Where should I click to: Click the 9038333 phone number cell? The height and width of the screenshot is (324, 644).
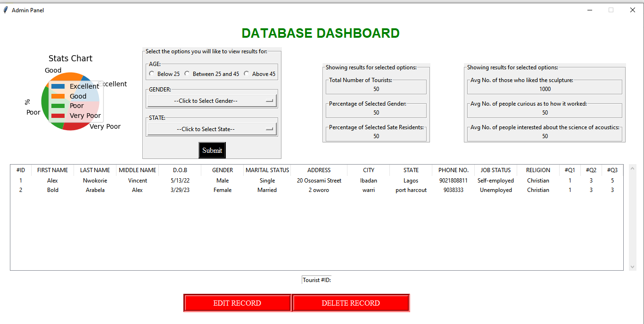coord(454,190)
